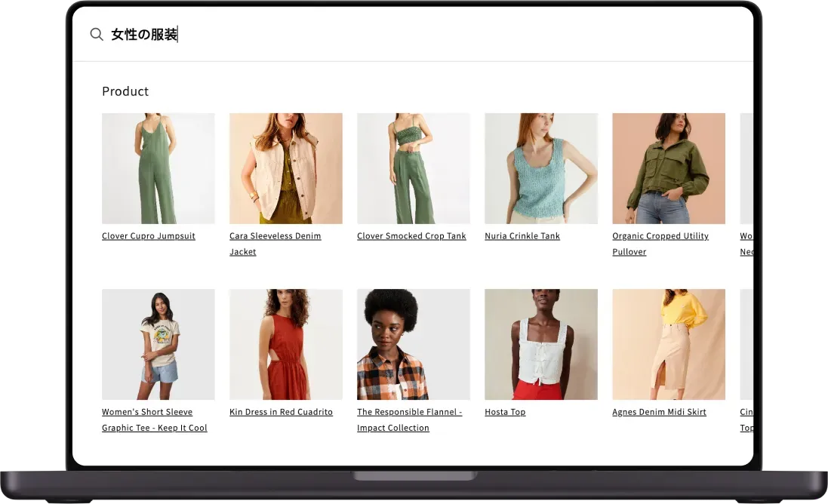The height and width of the screenshot is (504, 828).
Task: Open the Clover Smocked Crop Tank link
Action: (x=411, y=236)
